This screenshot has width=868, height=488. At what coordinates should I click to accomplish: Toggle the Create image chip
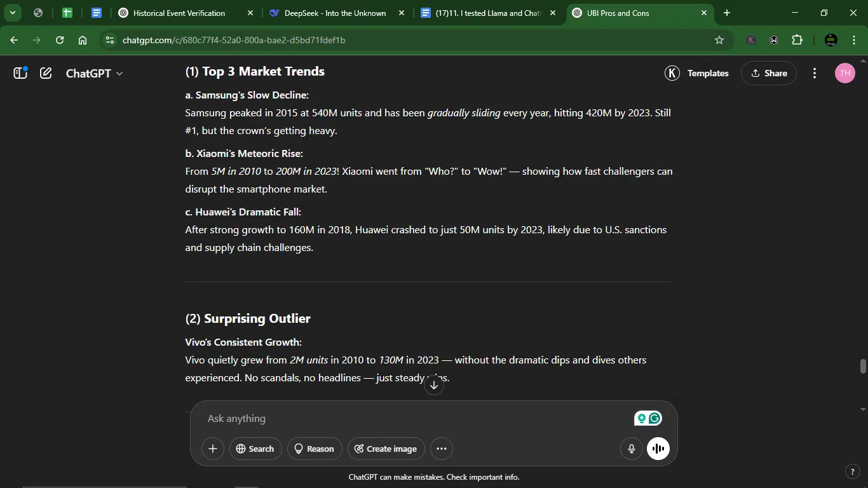click(386, 449)
